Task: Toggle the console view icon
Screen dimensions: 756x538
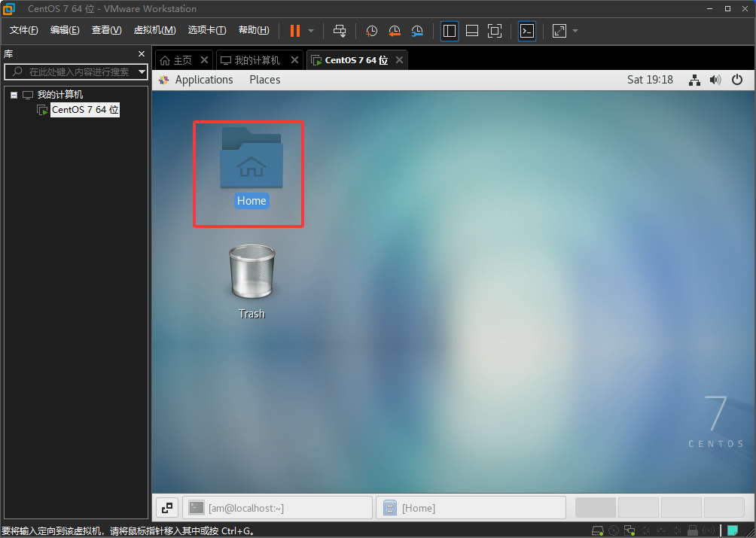Action: (527, 31)
